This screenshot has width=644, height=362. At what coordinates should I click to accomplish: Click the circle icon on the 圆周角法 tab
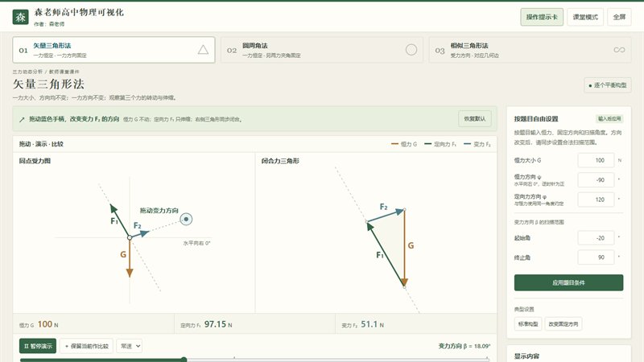pos(411,50)
